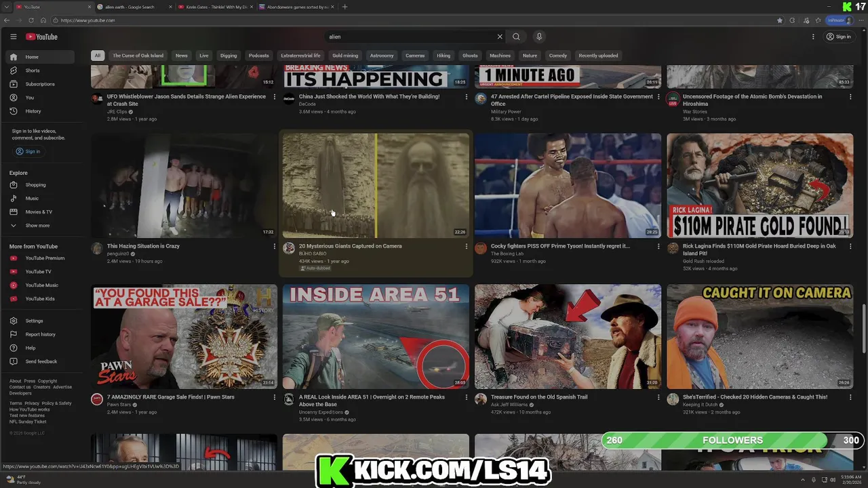This screenshot has height=488, width=868.
Task: Open This Hazing Situation video thumbnail
Action: click(184, 185)
